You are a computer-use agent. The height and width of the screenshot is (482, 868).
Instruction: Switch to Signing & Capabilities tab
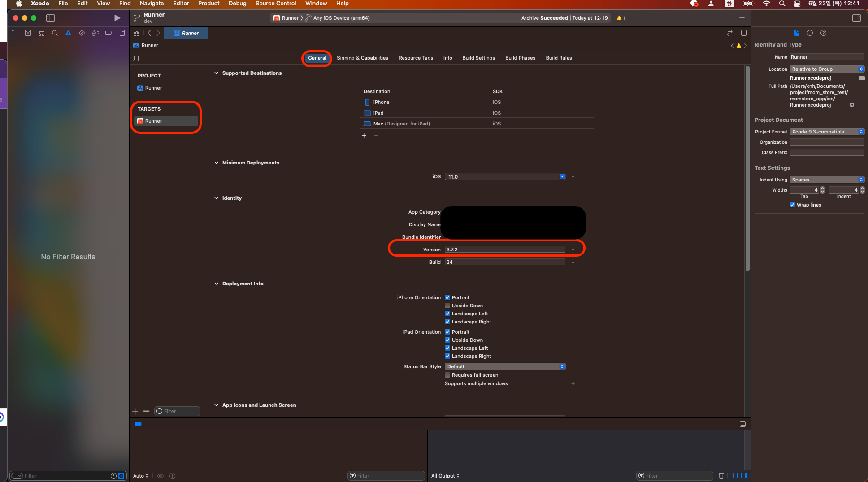[362, 58]
